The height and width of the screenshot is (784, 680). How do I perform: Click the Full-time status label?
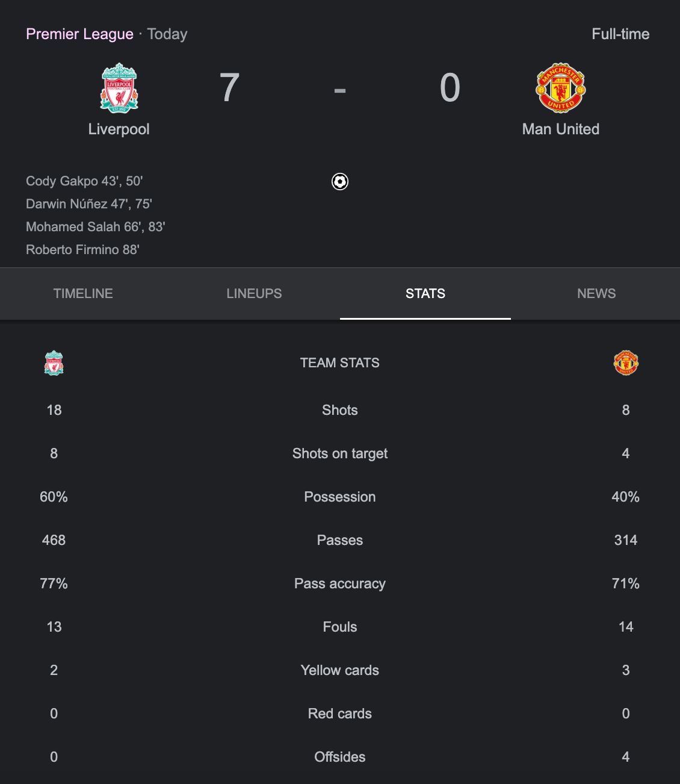621,34
